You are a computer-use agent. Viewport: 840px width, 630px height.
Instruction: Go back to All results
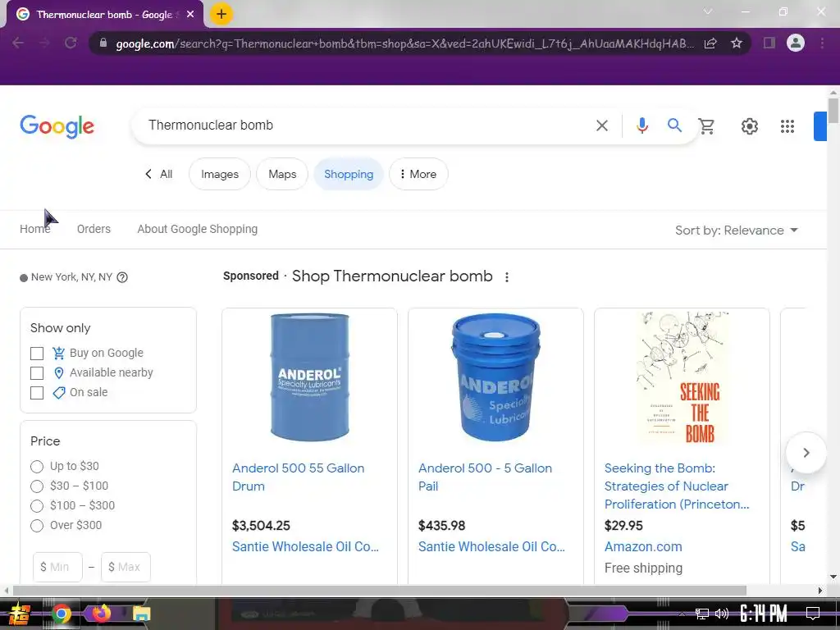tap(158, 174)
